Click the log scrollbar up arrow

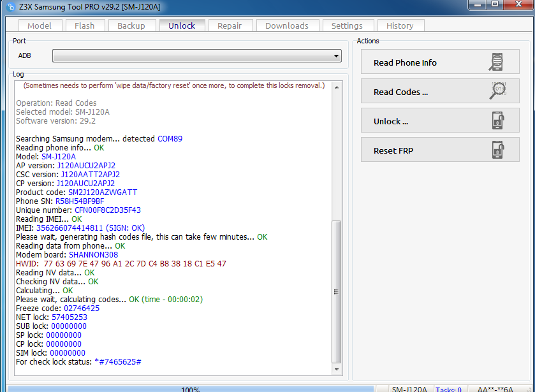337,87
